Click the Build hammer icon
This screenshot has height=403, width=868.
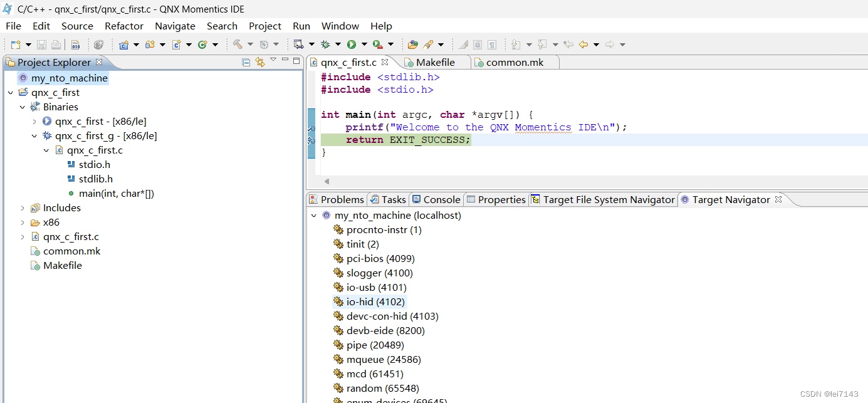(x=238, y=44)
